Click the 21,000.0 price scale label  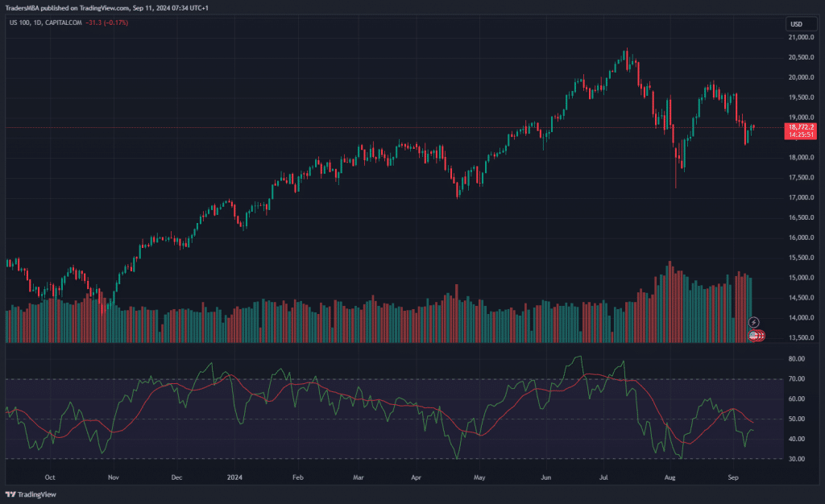[x=802, y=37]
